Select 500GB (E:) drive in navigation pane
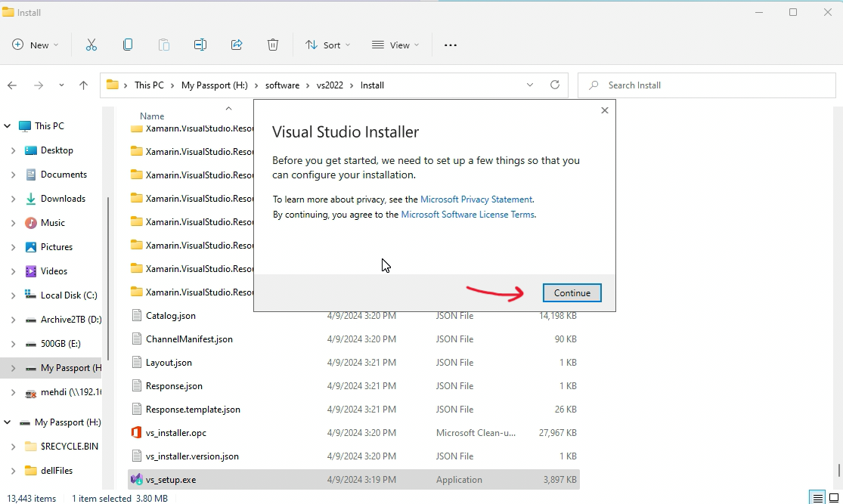 (x=60, y=344)
